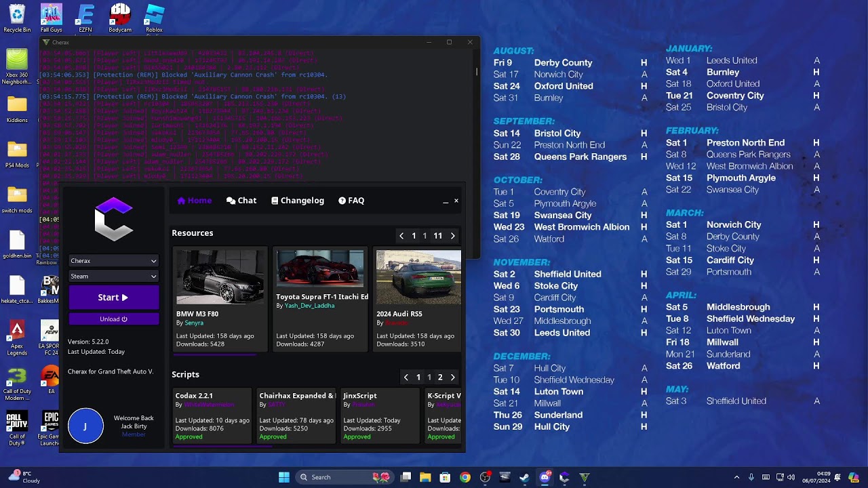Open Windows Start menu
Screen dimensions: 868x488
(284, 477)
